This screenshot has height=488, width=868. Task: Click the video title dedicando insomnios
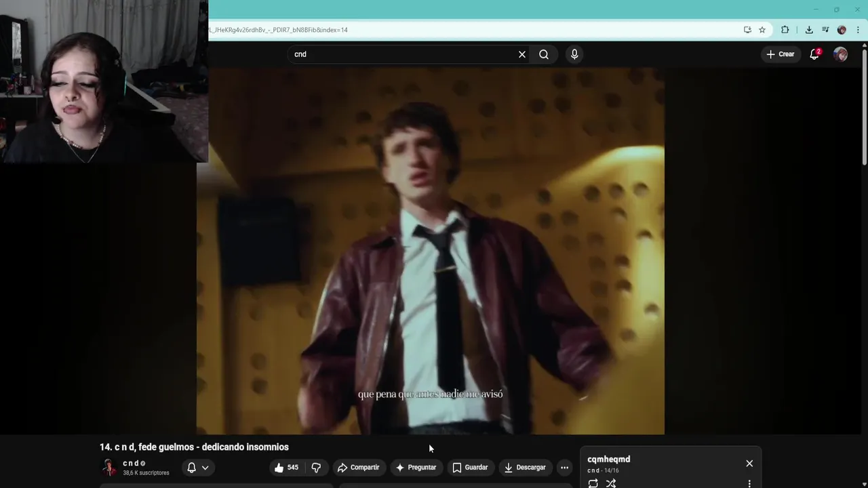click(x=194, y=447)
